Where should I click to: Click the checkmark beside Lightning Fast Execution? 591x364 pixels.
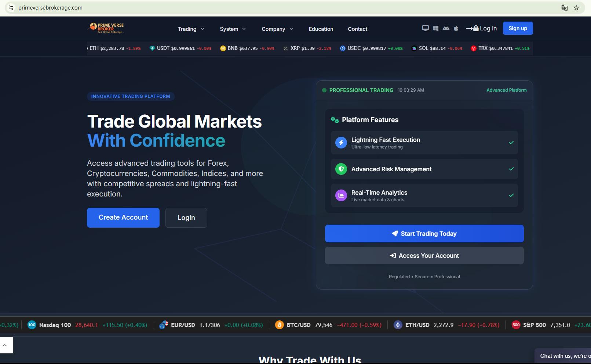point(511,143)
